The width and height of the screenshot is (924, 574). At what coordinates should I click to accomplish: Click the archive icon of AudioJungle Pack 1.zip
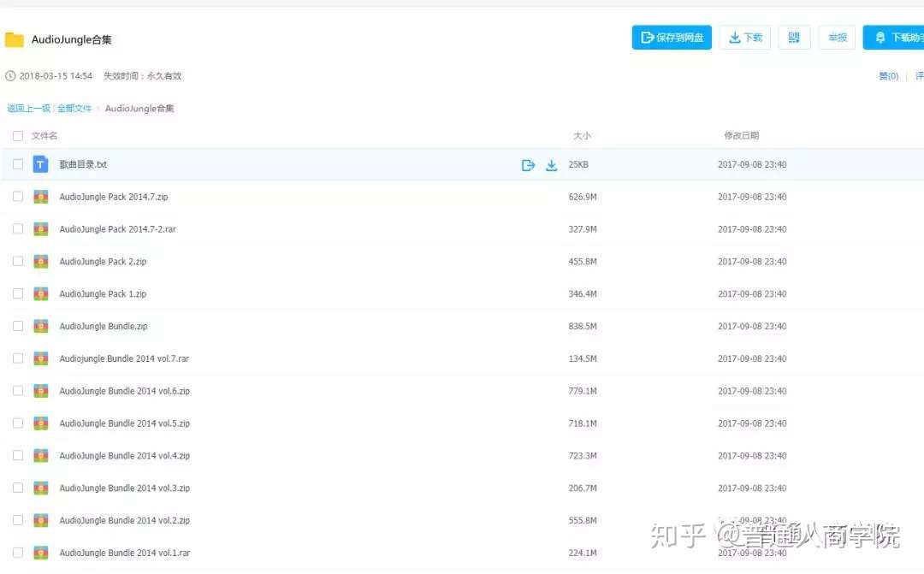(x=41, y=294)
